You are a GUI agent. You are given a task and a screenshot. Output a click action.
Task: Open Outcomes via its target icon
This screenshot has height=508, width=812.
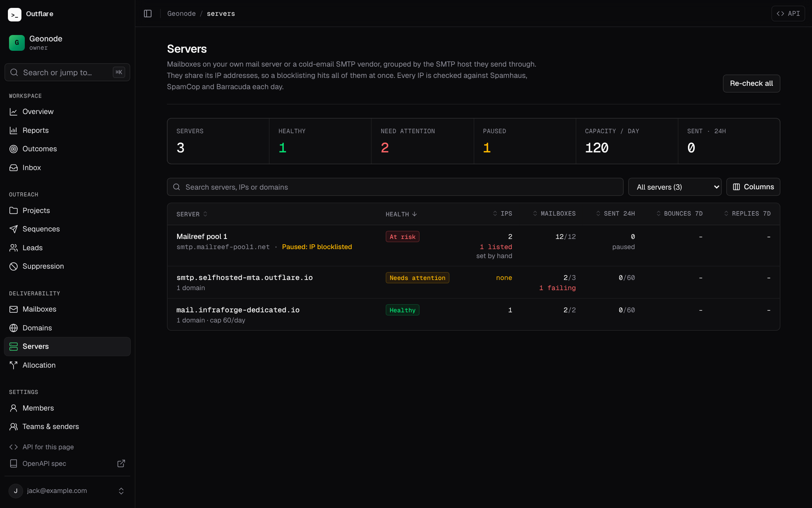click(x=14, y=149)
